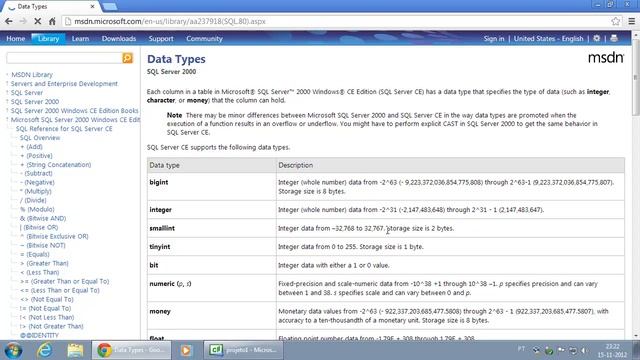Open SQL Overview in sidebar
Viewport: 640px width, 360px height.
pyautogui.click(x=40, y=138)
